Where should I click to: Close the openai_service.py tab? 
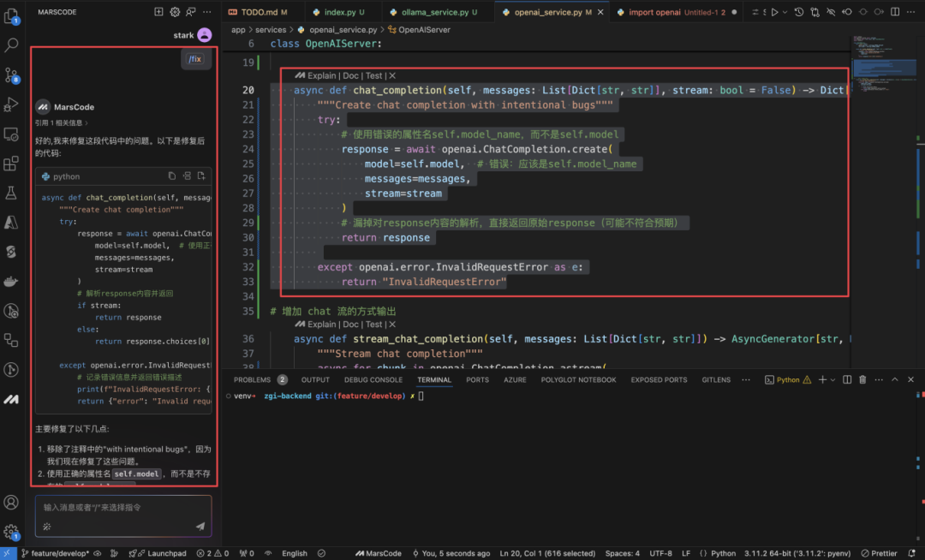(600, 12)
